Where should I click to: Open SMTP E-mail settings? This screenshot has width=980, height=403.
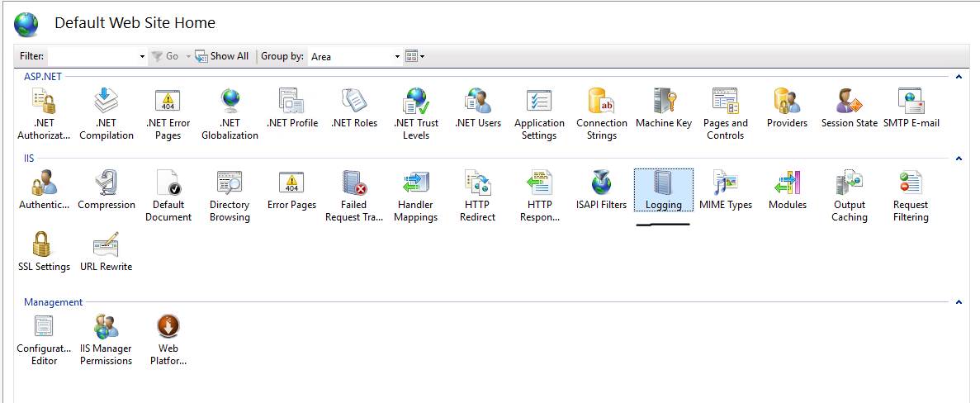[911, 109]
